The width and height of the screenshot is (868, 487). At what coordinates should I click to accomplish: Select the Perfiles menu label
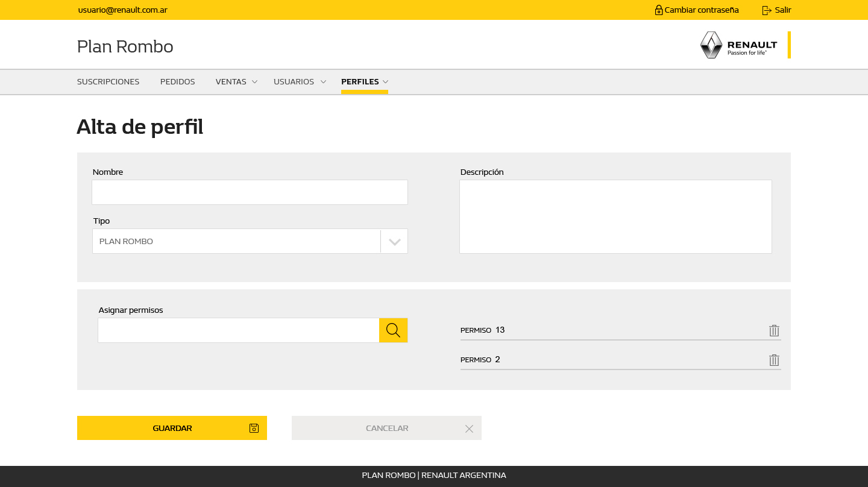point(360,81)
